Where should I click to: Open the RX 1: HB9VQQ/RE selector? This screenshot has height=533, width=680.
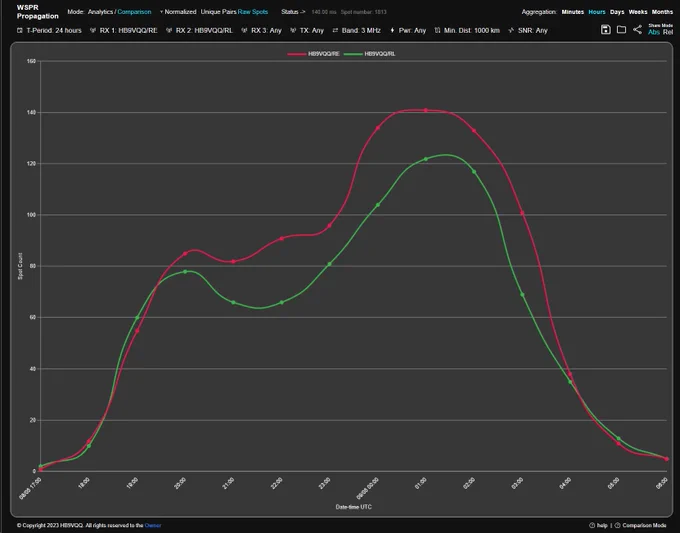point(128,30)
